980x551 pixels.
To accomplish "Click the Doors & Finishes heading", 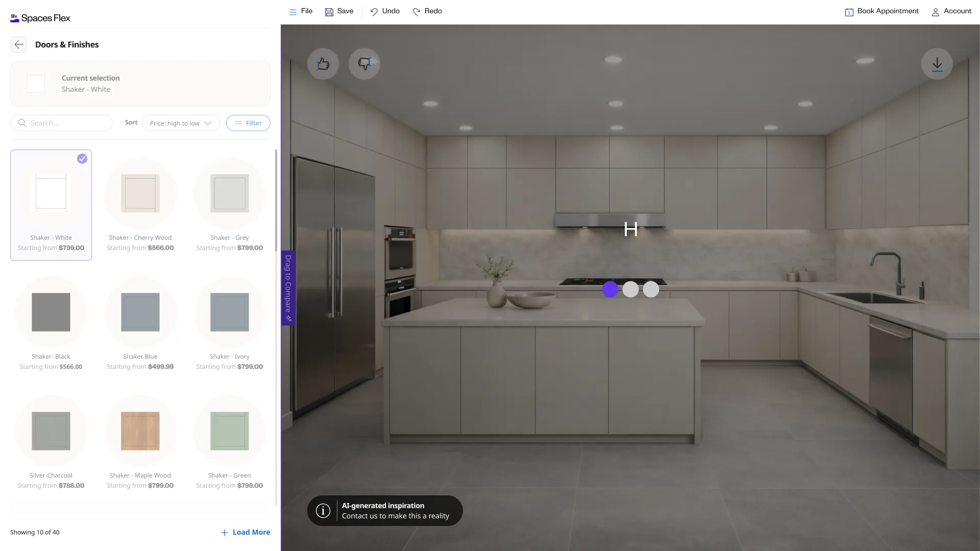I will point(67,44).
